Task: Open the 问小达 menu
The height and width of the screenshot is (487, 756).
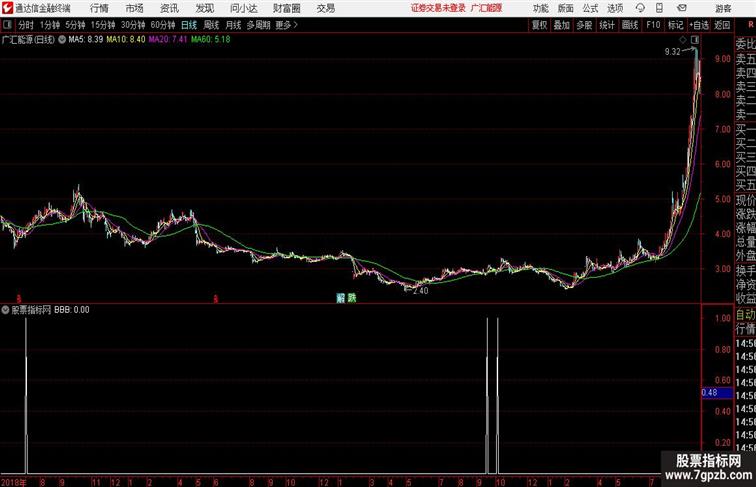Action: tap(243, 8)
